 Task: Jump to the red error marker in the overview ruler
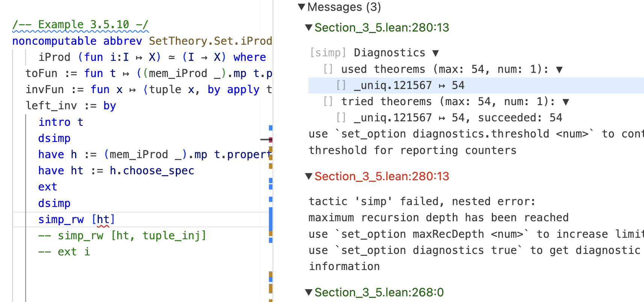[271, 140]
